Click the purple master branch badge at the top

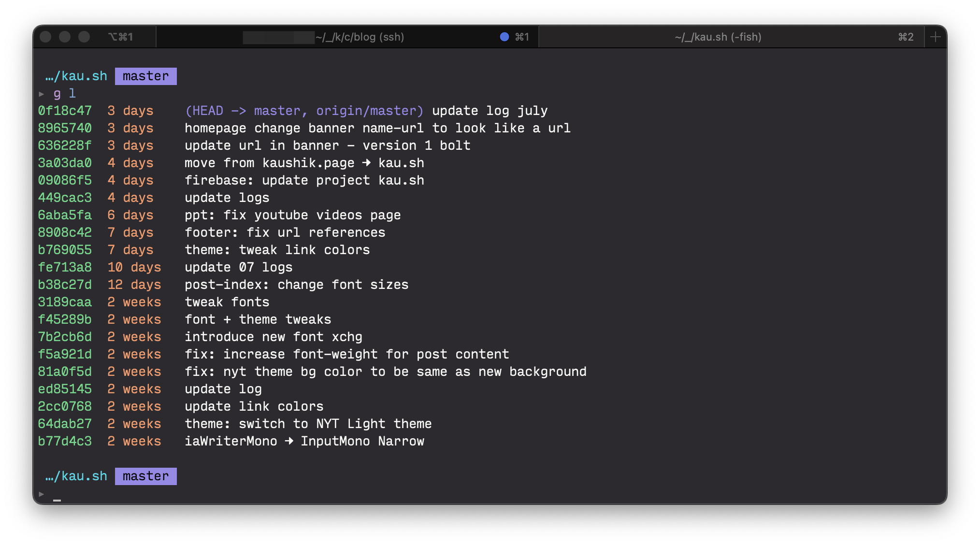[x=145, y=76]
